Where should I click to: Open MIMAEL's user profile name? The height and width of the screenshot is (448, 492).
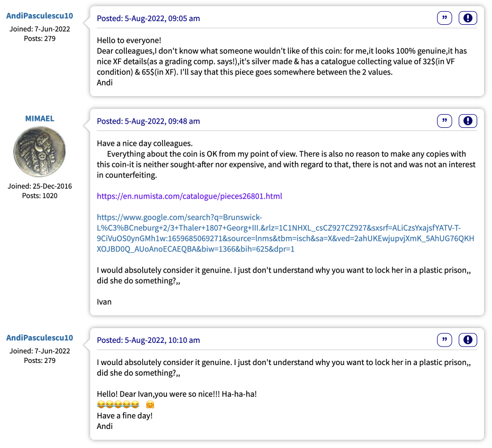pos(40,118)
